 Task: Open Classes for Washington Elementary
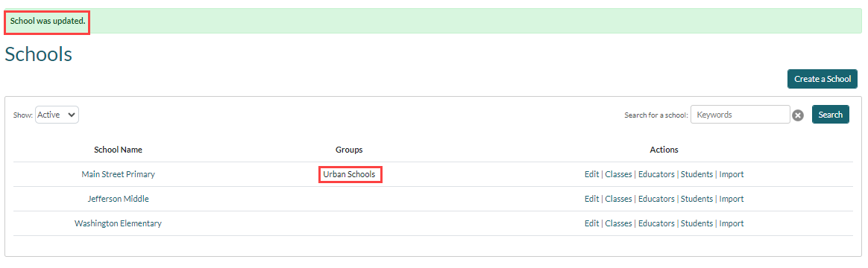[x=618, y=224]
